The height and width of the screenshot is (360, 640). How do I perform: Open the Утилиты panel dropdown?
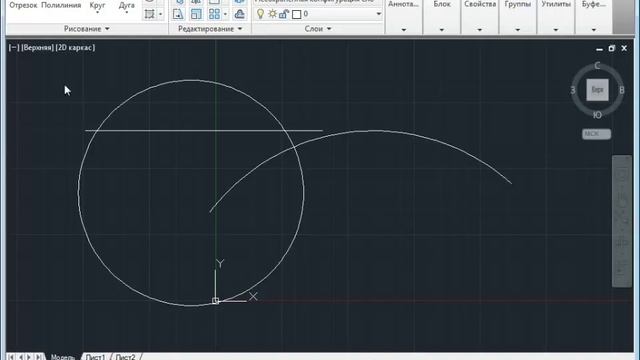pos(556,30)
